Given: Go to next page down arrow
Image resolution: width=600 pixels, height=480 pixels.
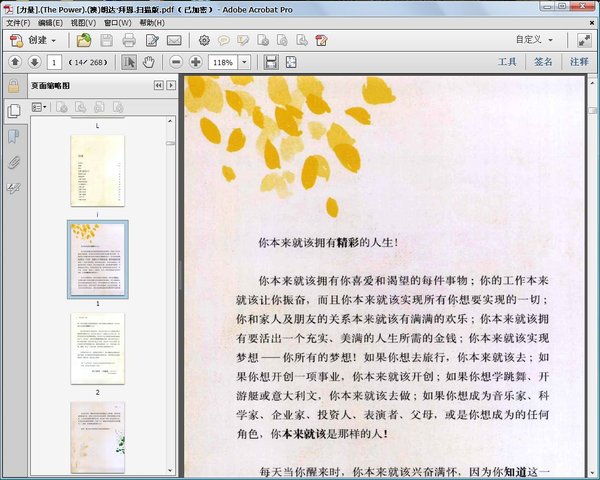Looking at the screenshot, I should click(x=34, y=62).
